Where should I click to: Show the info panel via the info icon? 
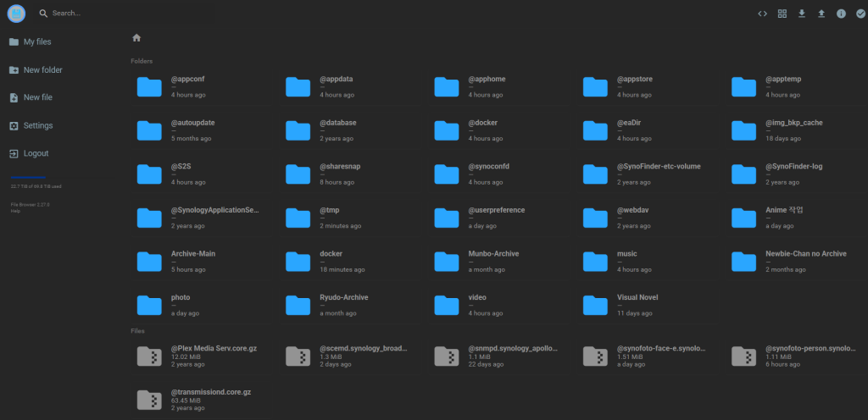tap(841, 14)
